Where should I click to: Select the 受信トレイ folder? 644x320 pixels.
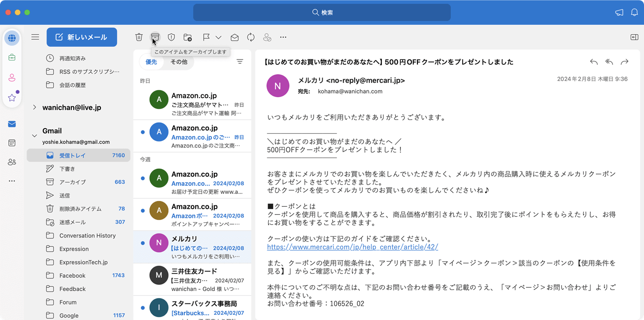pyautogui.click(x=79, y=155)
